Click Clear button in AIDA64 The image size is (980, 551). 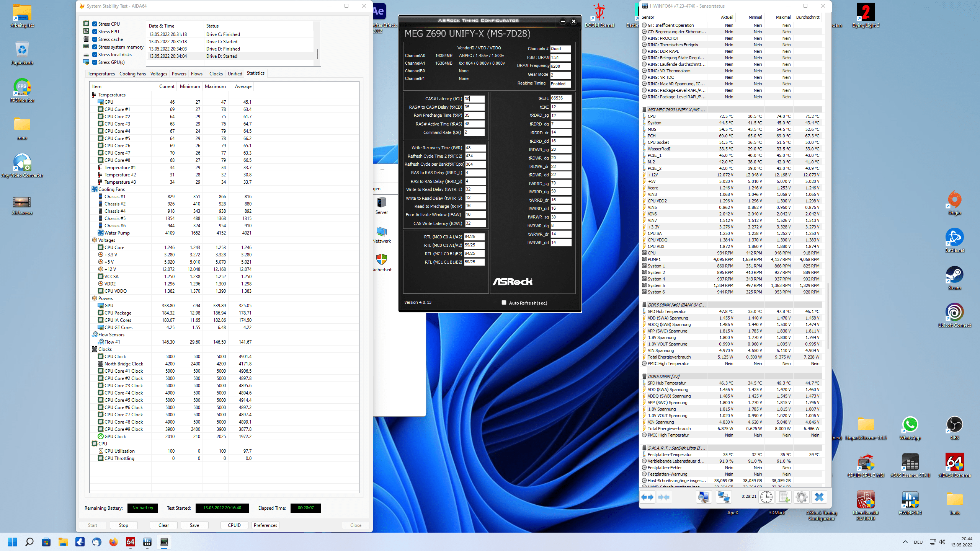click(163, 525)
